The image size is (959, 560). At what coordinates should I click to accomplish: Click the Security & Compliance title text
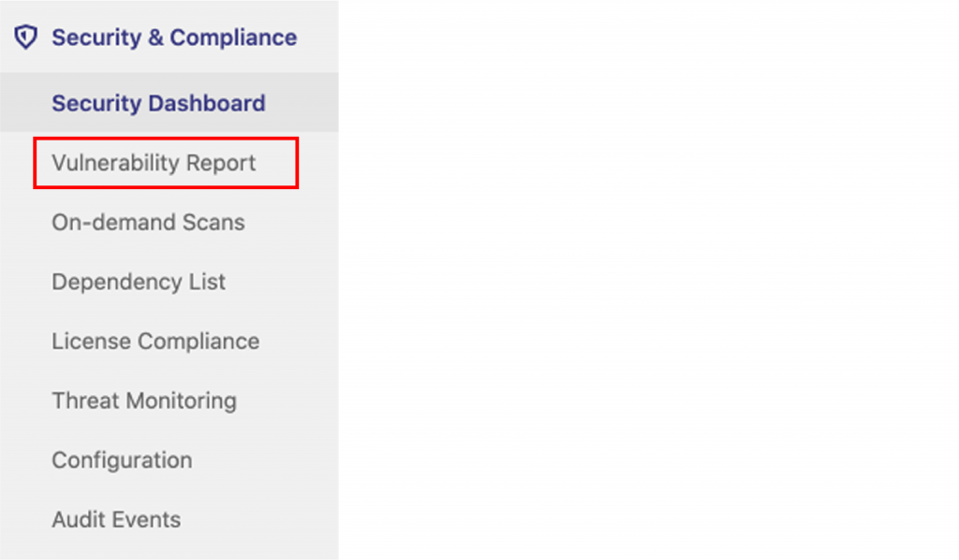173,37
